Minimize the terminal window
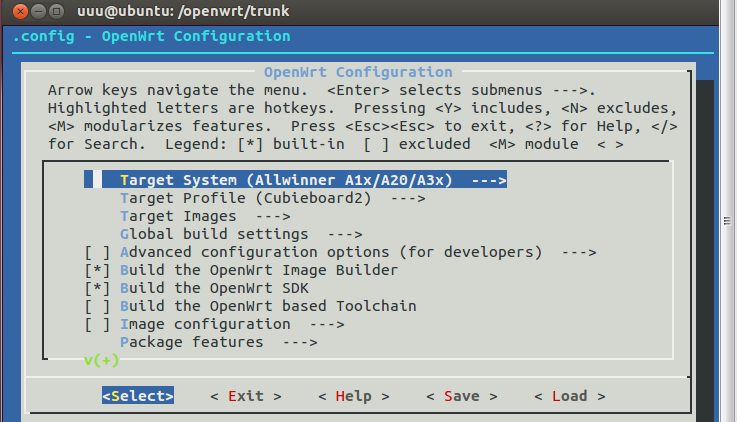The width and height of the screenshot is (737, 422). coord(38,11)
